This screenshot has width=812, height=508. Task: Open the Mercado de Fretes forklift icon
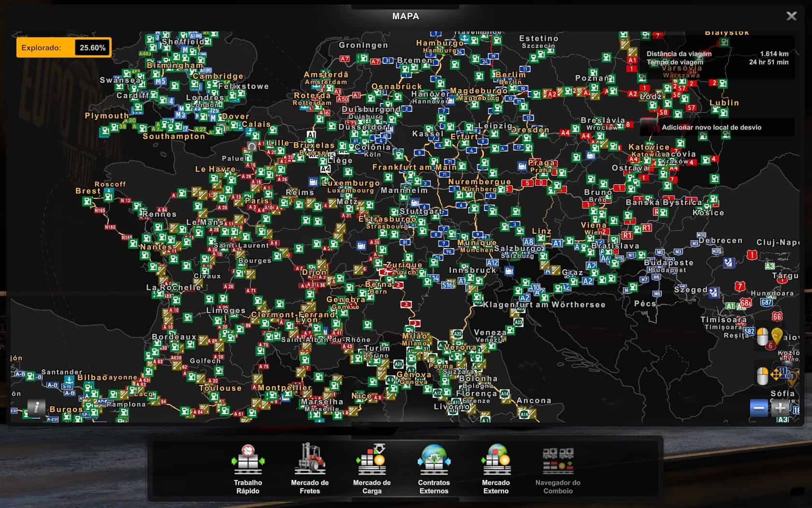pyautogui.click(x=310, y=468)
